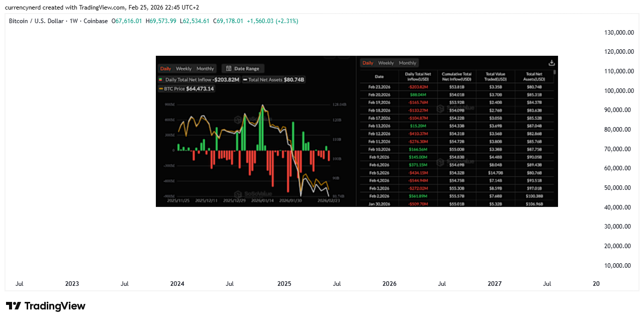Click the $15.20M inflow cell
The height and width of the screenshot is (321, 644).
(x=418, y=126)
